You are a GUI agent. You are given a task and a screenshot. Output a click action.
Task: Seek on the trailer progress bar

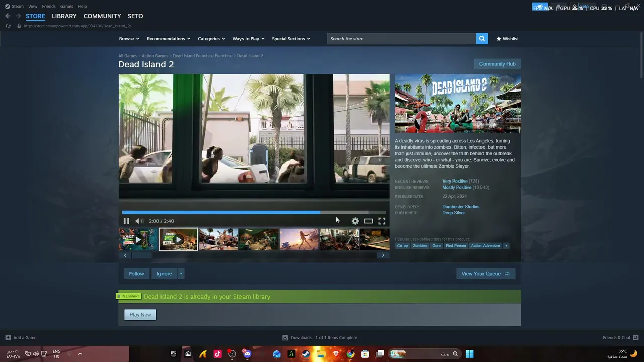tap(254, 212)
